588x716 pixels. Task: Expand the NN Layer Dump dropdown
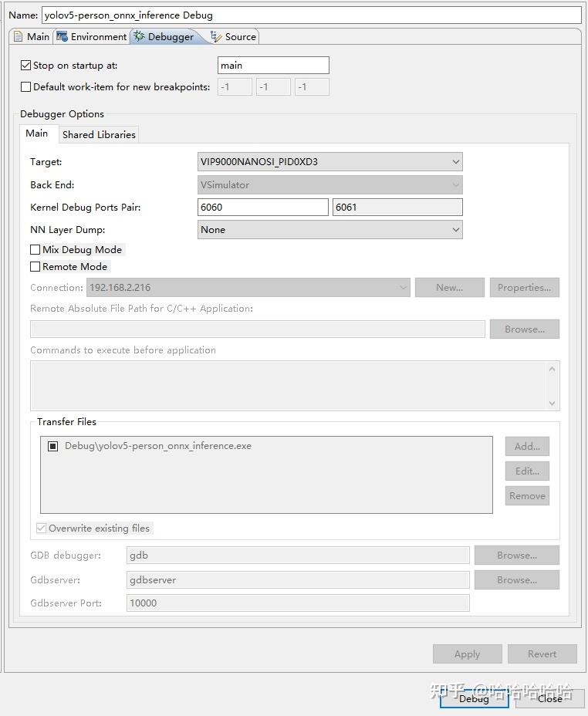pyautogui.click(x=330, y=230)
